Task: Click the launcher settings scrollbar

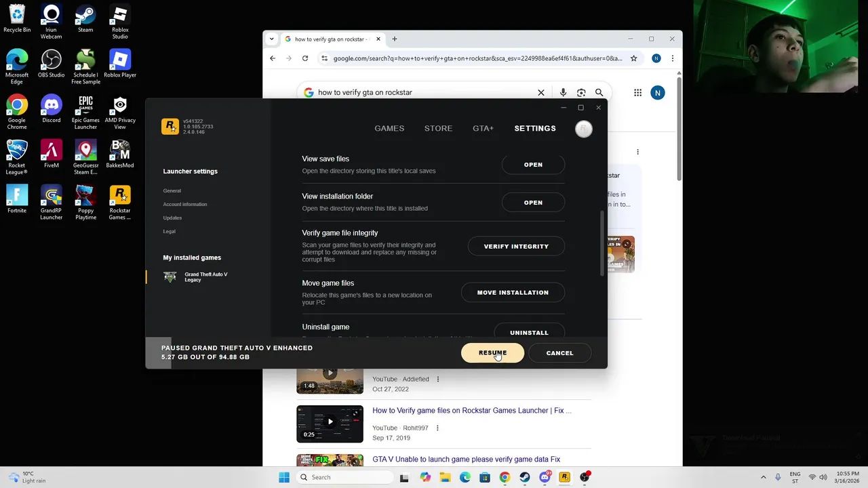Action: pyautogui.click(x=601, y=243)
